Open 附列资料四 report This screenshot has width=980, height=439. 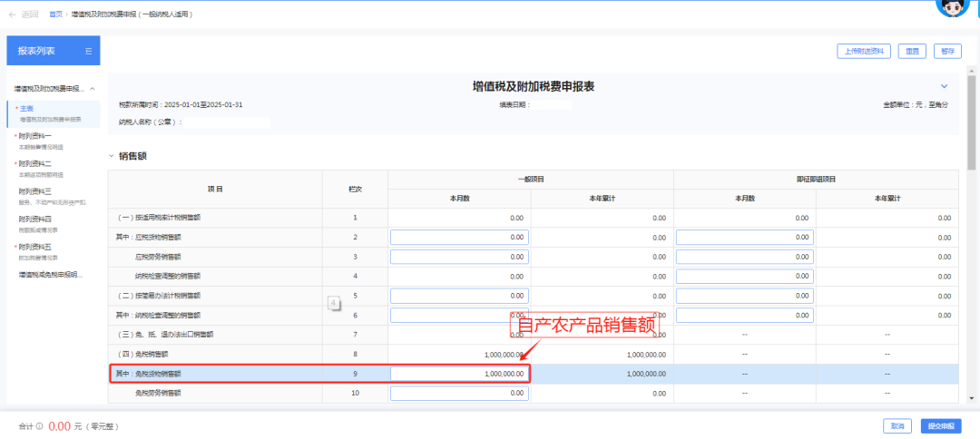pos(35,219)
